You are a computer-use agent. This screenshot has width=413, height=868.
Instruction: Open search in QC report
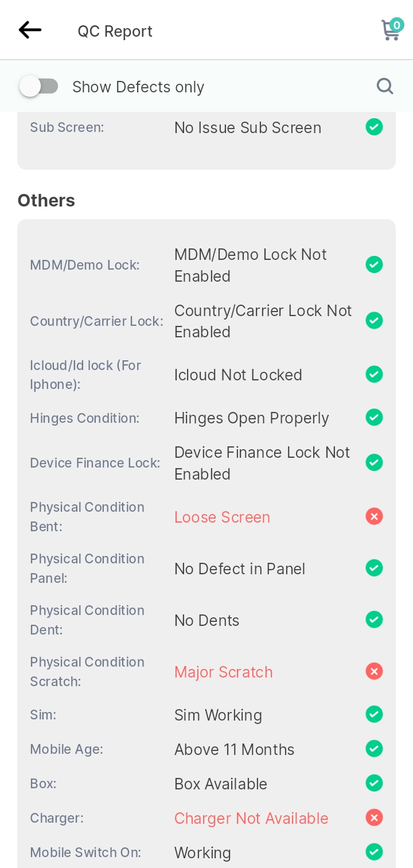click(x=385, y=87)
